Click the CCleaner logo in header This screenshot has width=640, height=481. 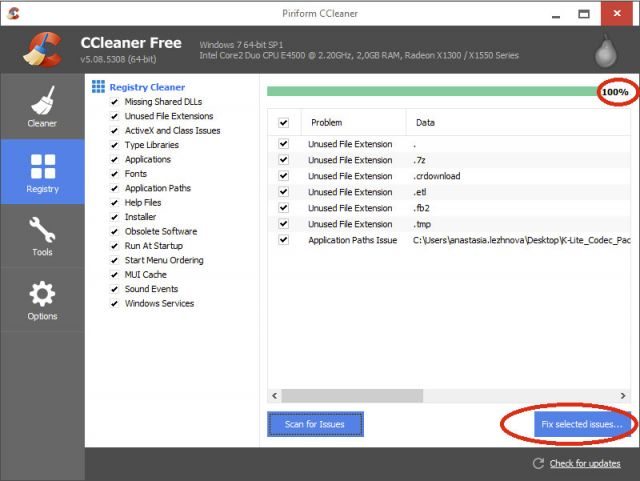(x=42, y=50)
